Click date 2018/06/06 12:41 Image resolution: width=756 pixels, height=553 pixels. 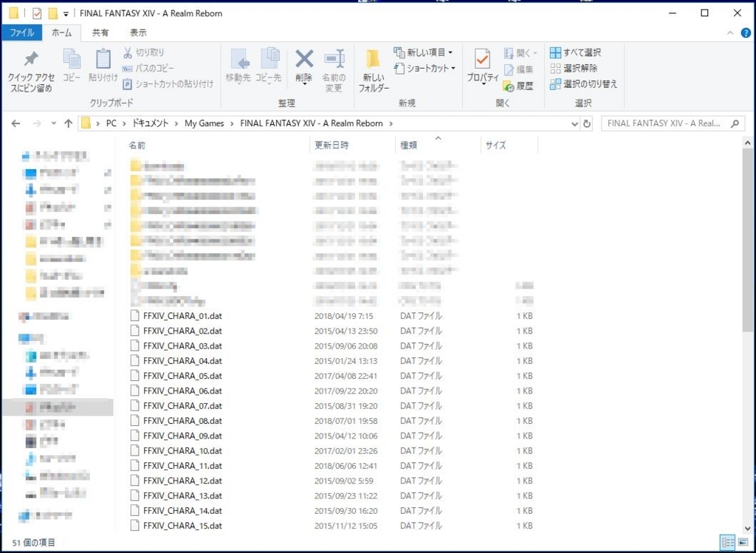pos(346,466)
